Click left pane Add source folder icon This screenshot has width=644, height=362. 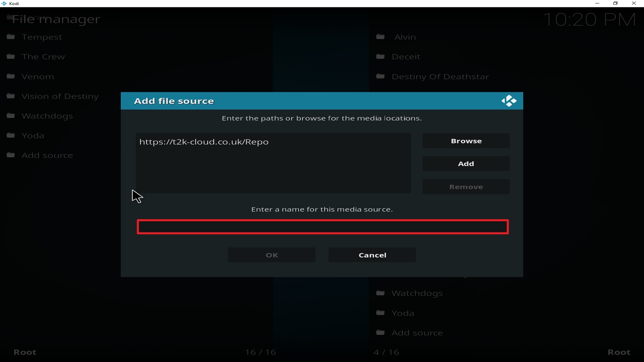(11, 155)
